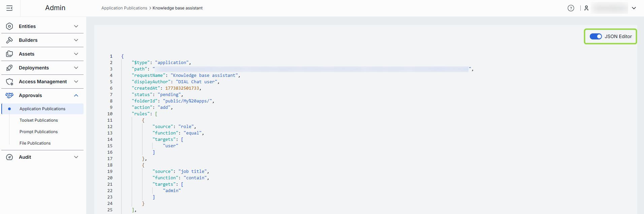Open Toolset Publications menu item
This screenshot has height=214, width=644.
coord(39,120)
